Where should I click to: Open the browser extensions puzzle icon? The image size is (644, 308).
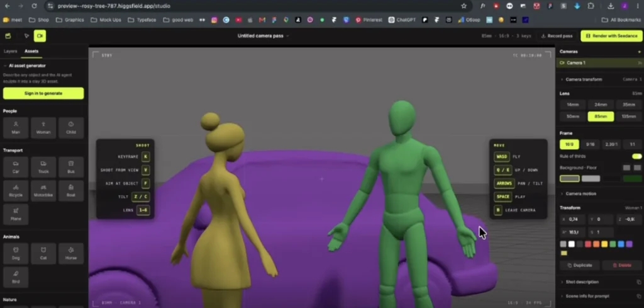click(591, 6)
